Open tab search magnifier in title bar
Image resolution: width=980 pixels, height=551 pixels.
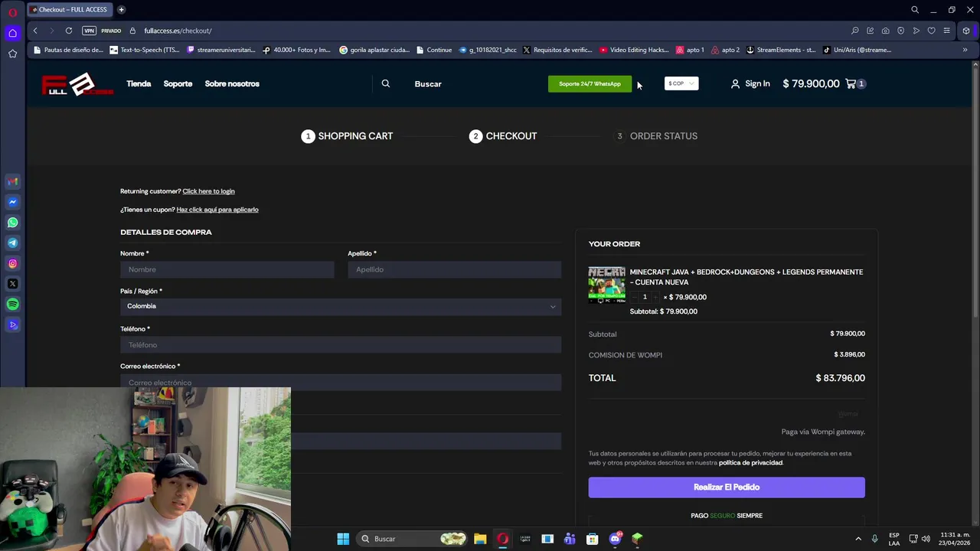[x=915, y=10]
